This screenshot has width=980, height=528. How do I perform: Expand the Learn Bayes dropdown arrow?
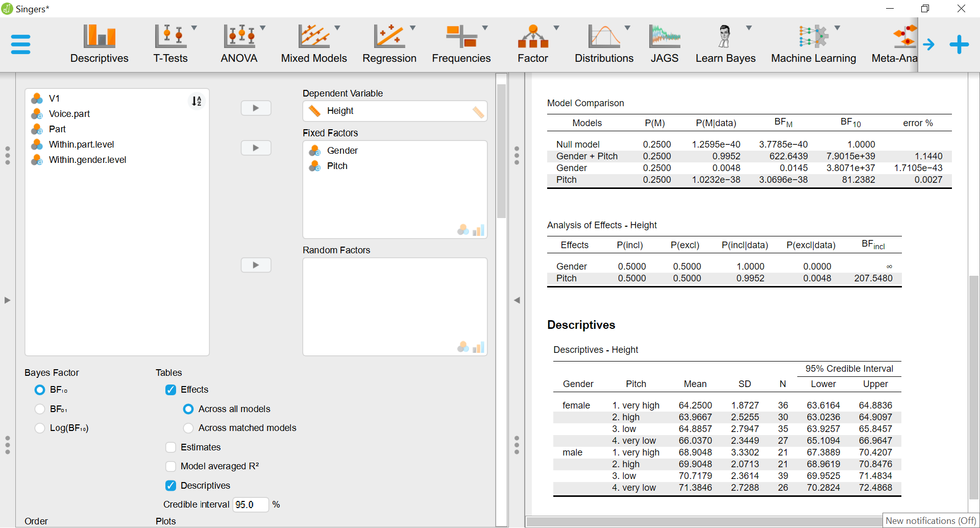click(x=749, y=28)
